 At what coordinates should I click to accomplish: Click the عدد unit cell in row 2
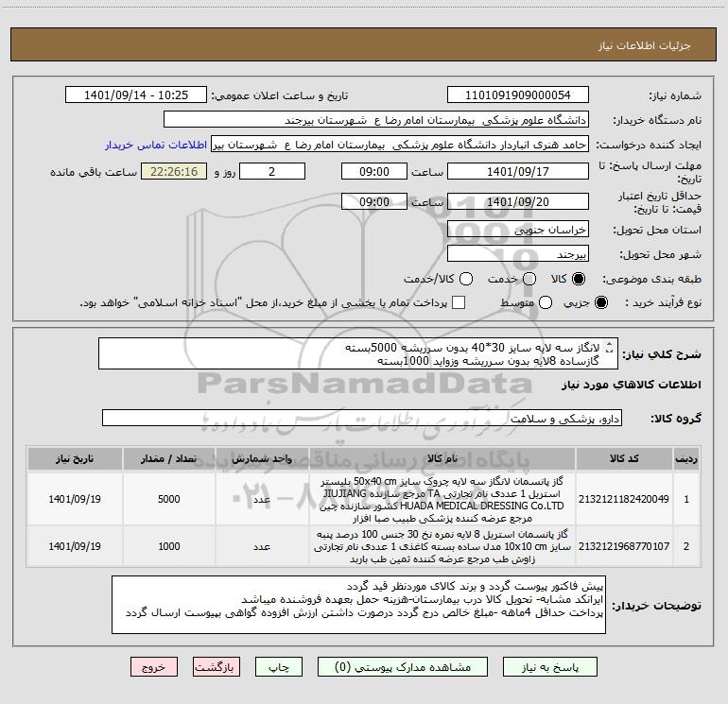[x=262, y=546]
